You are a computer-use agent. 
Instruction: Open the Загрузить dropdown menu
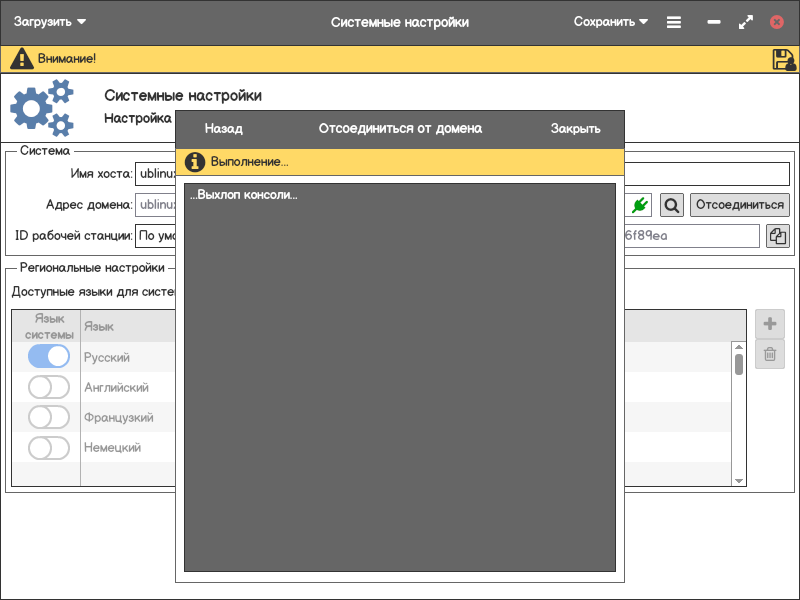(50, 22)
